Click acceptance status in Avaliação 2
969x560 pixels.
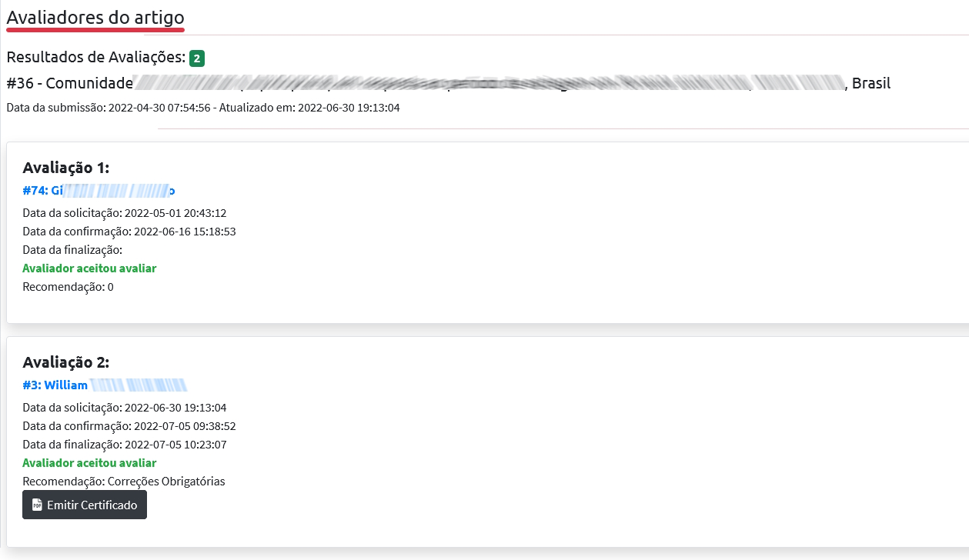pyautogui.click(x=89, y=463)
